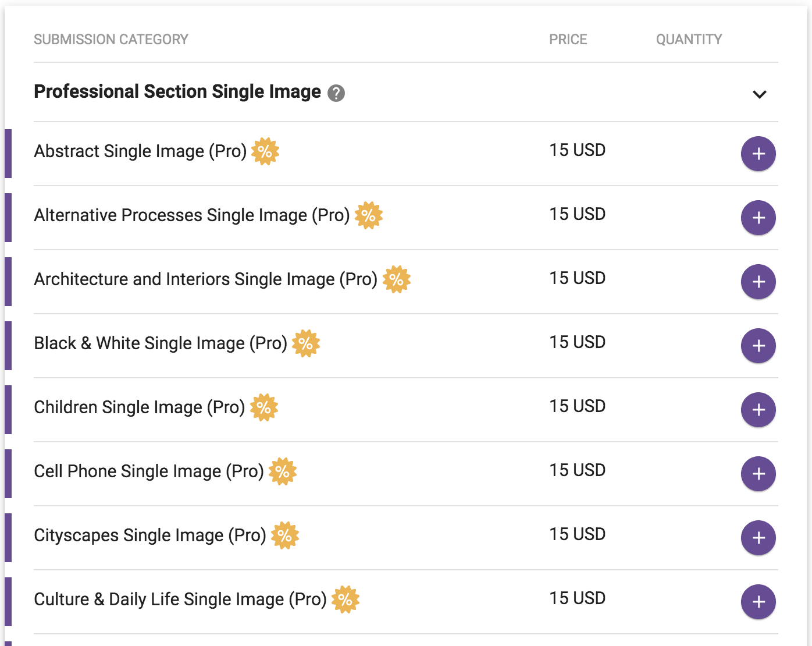This screenshot has width=812, height=646.
Task: Click the Professional Section Single Image heading
Action: click(x=177, y=92)
